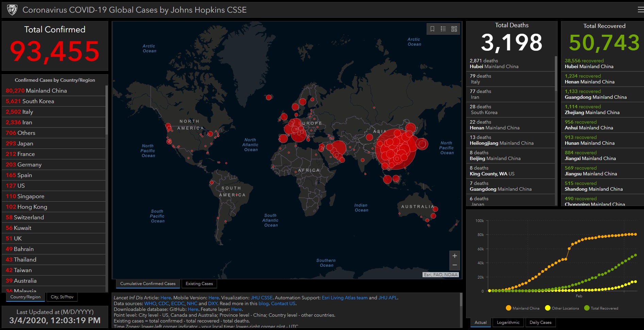Select 58 Switzerland row
644x330 pixels.
(x=54, y=217)
